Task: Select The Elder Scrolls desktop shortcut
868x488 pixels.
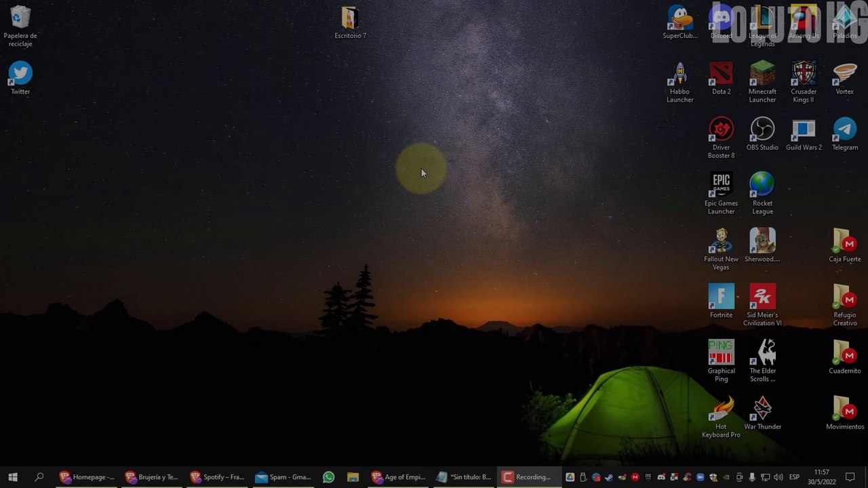Action: (x=762, y=361)
